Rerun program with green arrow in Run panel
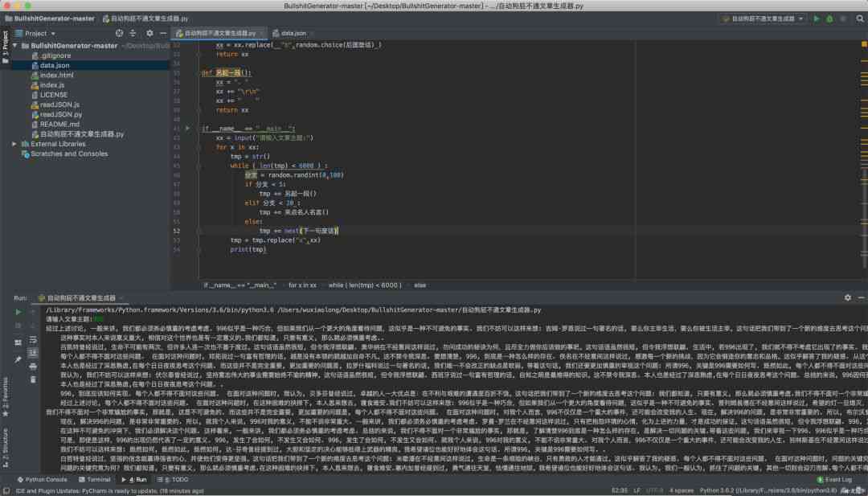This screenshot has height=496, width=868. (x=18, y=312)
